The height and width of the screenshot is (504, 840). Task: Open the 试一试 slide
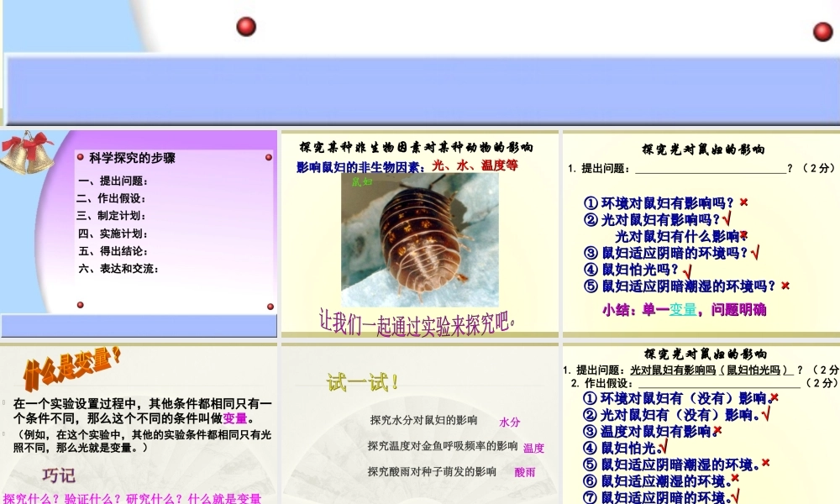point(419,423)
